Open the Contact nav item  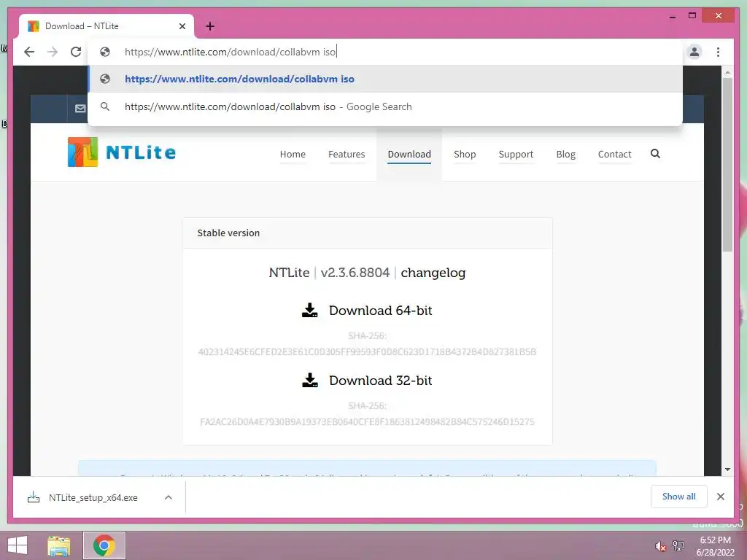click(x=614, y=155)
